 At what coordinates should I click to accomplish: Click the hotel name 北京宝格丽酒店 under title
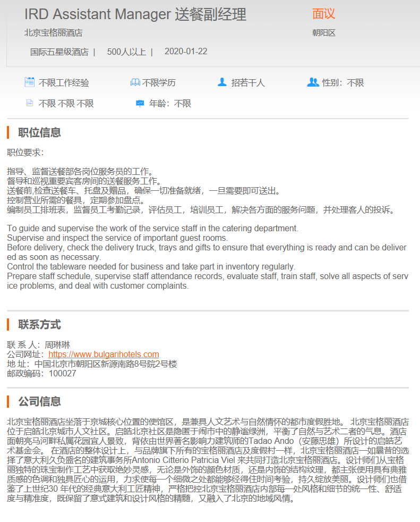54,32
